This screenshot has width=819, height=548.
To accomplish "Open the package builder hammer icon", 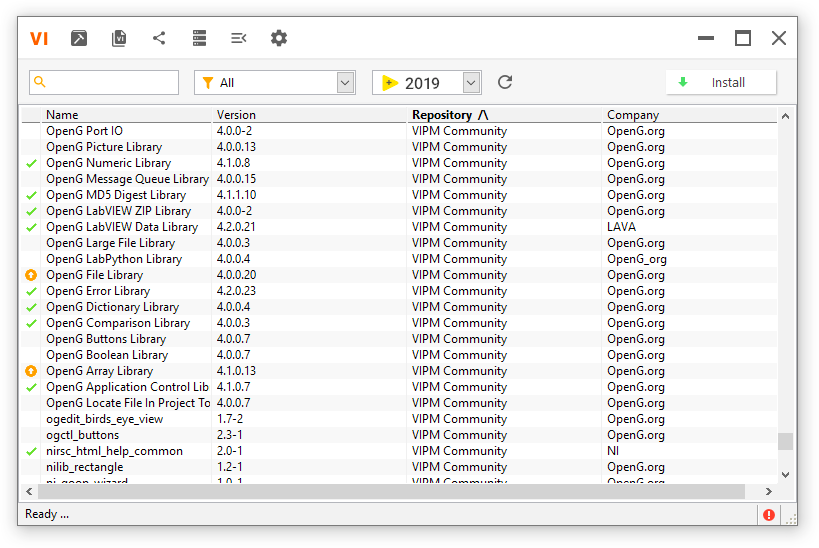I will click(x=79, y=39).
